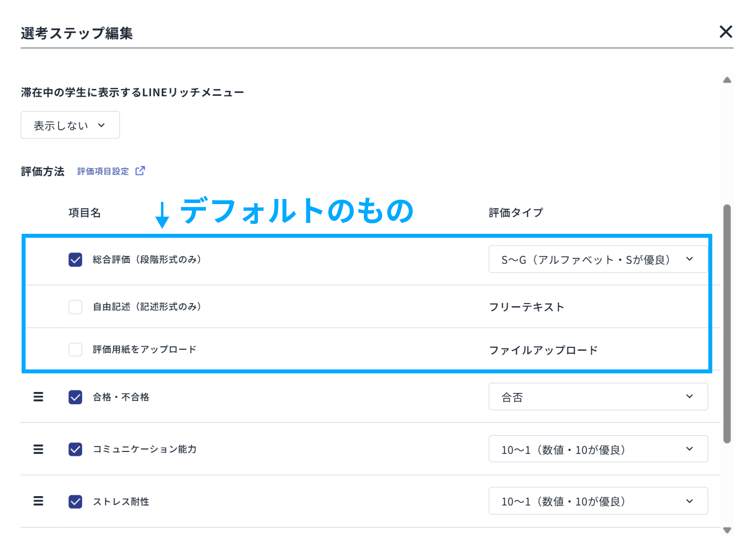Click the chevron on S〜G dropdown
756x560 pixels.
[690, 259]
